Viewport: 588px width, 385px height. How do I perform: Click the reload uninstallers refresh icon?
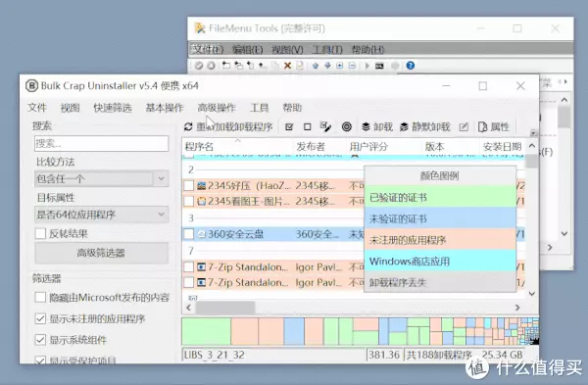pyautogui.click(x=188, y=127)
